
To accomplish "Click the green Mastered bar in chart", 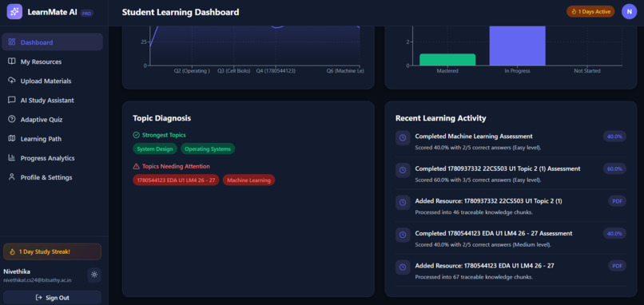I will (x=447, y=60).
